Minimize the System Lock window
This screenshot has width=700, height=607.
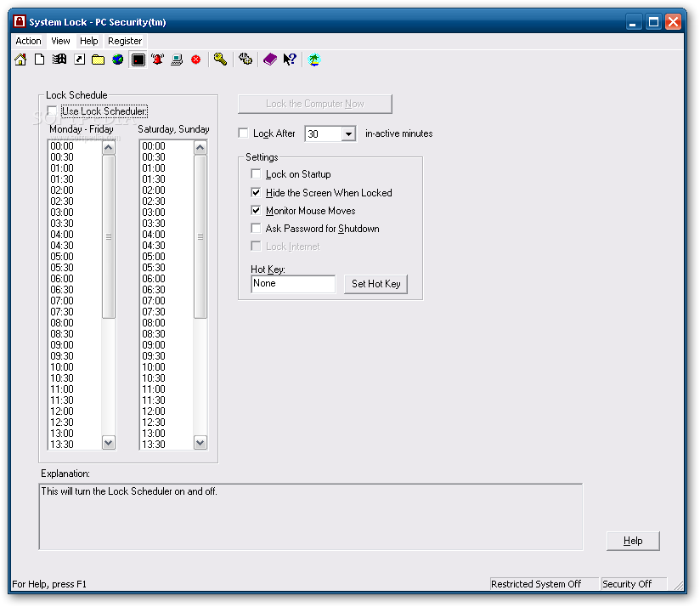633,22
